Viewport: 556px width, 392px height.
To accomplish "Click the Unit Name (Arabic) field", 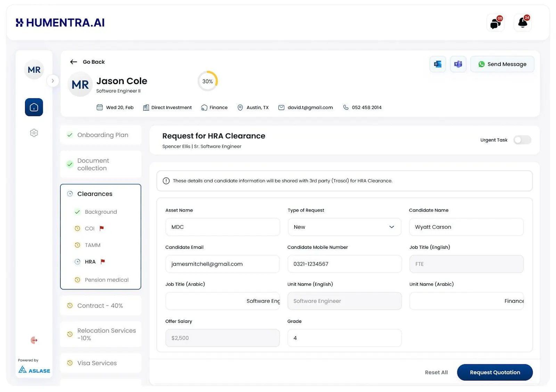I will tap(466, 301).
